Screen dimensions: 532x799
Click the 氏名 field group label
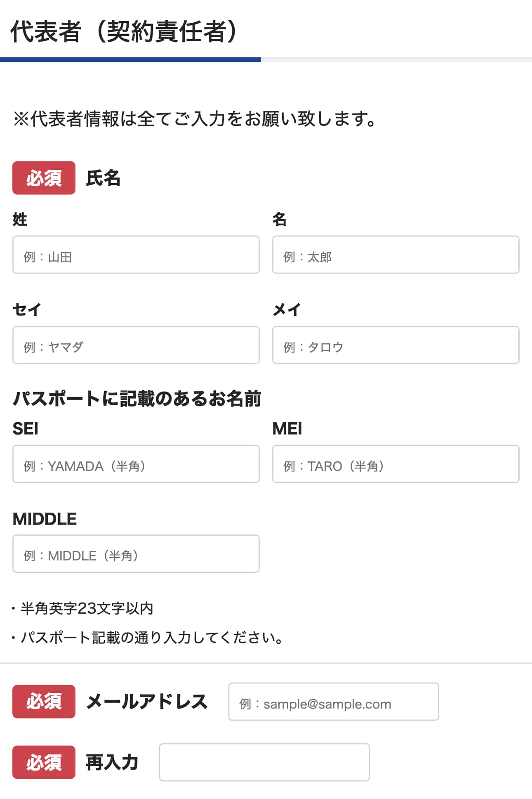click(103, 178)
